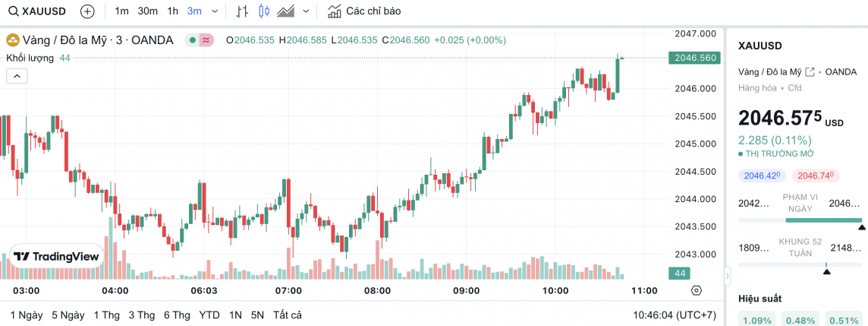The image size is (868, 326).
Task: Select the 1 Ngày date range
Action: (27, 315)
